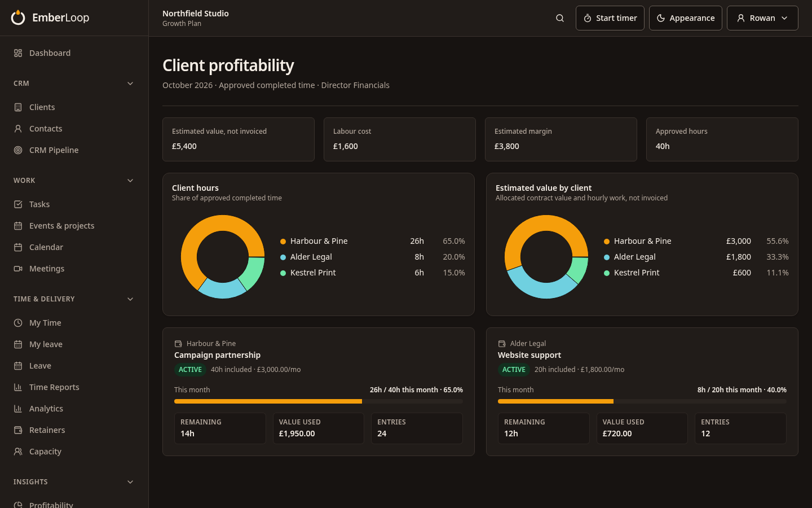Click blue Alder Legal dot in Estimated value legend
812x508 pixels.
[607, 257]
